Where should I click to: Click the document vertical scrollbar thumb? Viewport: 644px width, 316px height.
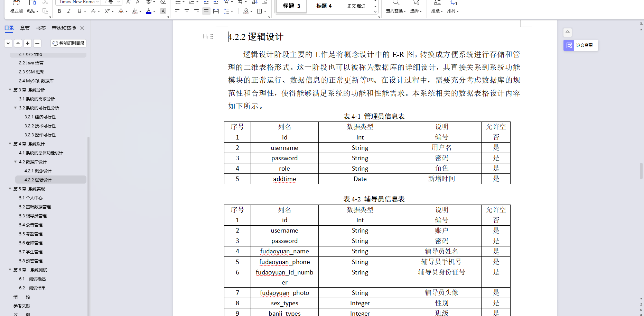(x=641, y=171)
